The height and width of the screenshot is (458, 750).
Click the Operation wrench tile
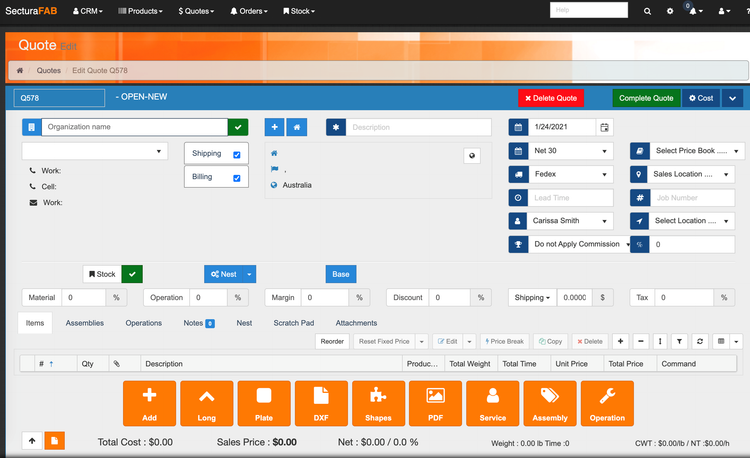[607, 403]
